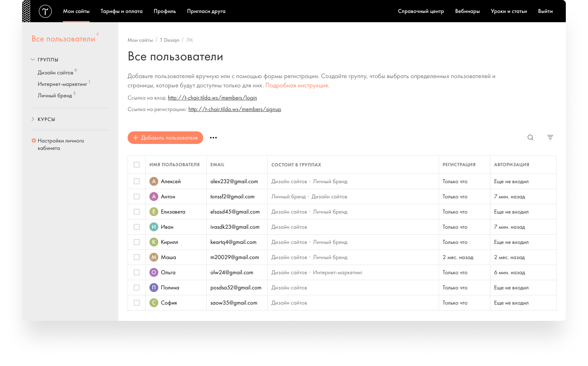Expand the КУРСЫ section chevron

pyautogui.click(x=33, y=119)
